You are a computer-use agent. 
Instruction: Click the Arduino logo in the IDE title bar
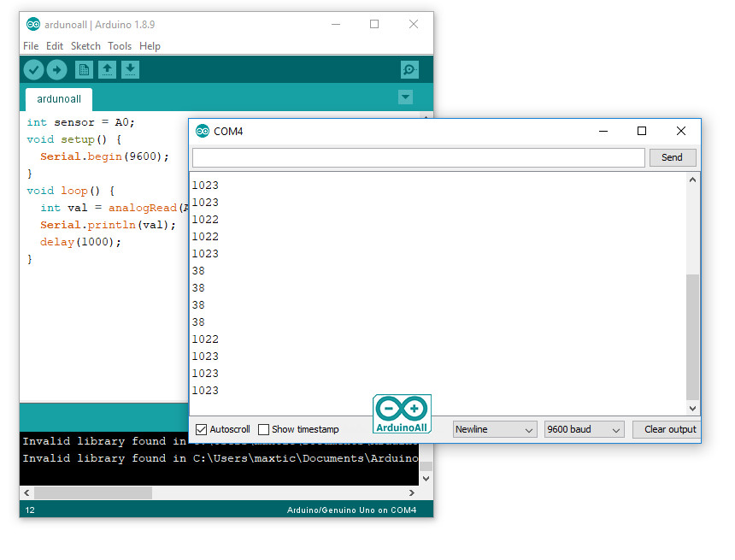point(32,25)
